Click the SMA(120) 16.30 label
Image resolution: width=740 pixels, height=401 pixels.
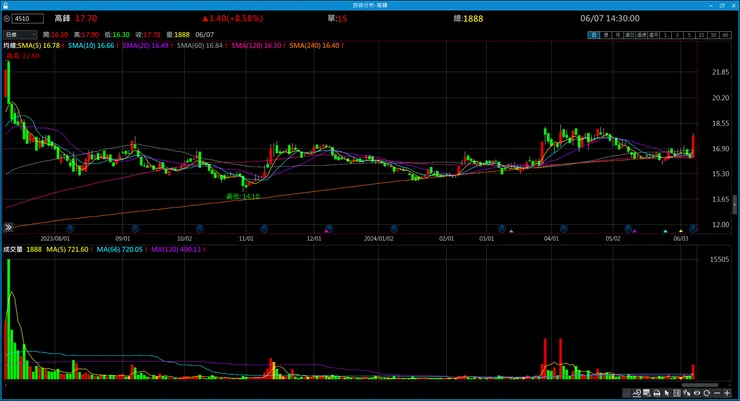tap(258, 46)
